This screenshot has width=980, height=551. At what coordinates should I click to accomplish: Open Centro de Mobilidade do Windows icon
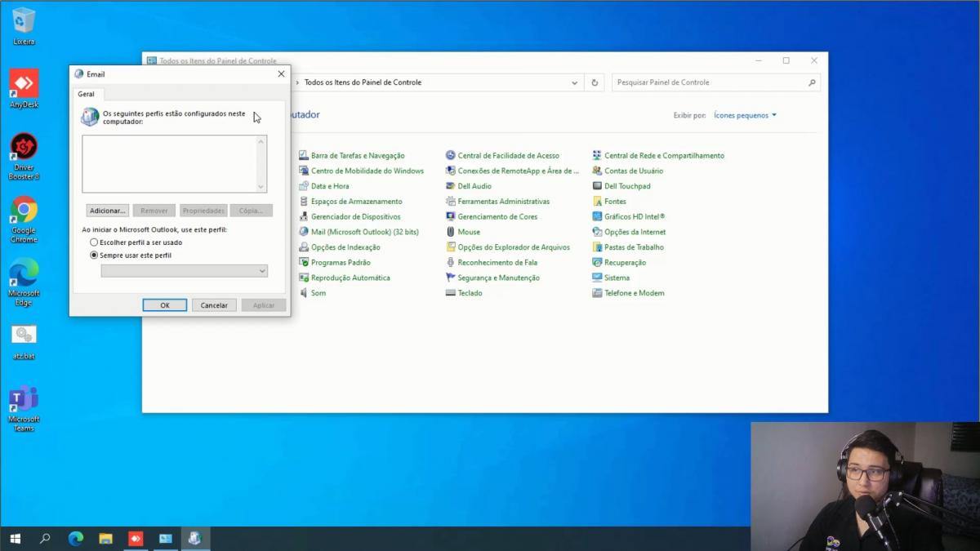(304, 171)
